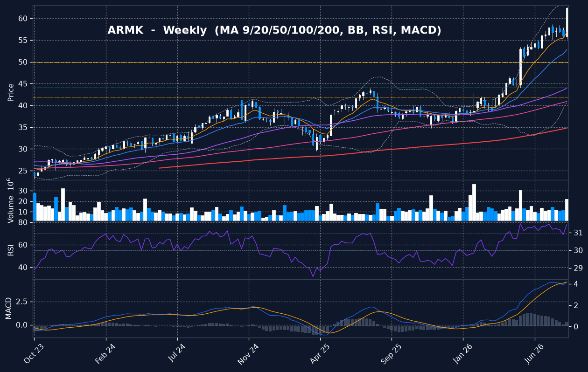Click the 'Price' y-axis label
Viewport: 588px width, 372px height.
tap(10, 92)
